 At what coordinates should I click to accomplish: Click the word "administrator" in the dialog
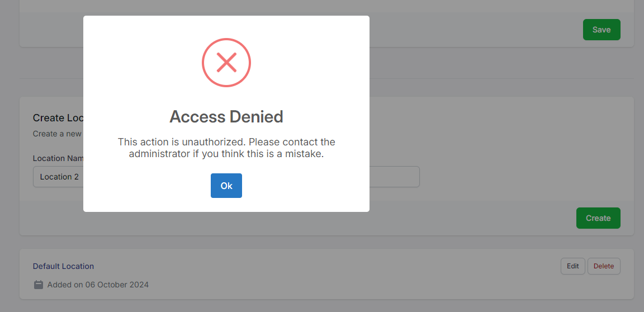tap(159, 154)
